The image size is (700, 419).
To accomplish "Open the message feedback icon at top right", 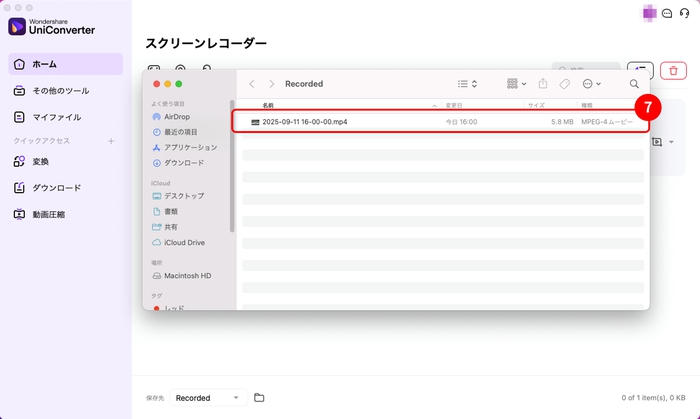I will 667,13.
